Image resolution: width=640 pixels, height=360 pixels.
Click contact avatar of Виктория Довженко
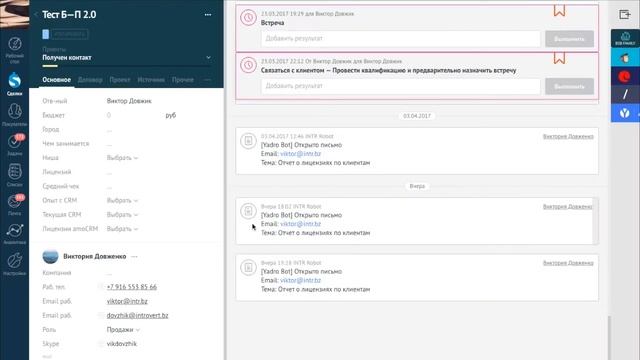pos(50,256)
